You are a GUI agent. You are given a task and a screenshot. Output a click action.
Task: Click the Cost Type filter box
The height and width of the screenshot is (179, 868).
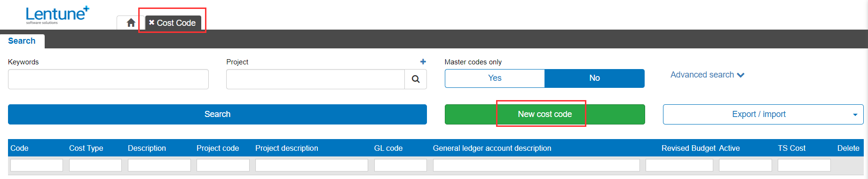click(95, 165)
